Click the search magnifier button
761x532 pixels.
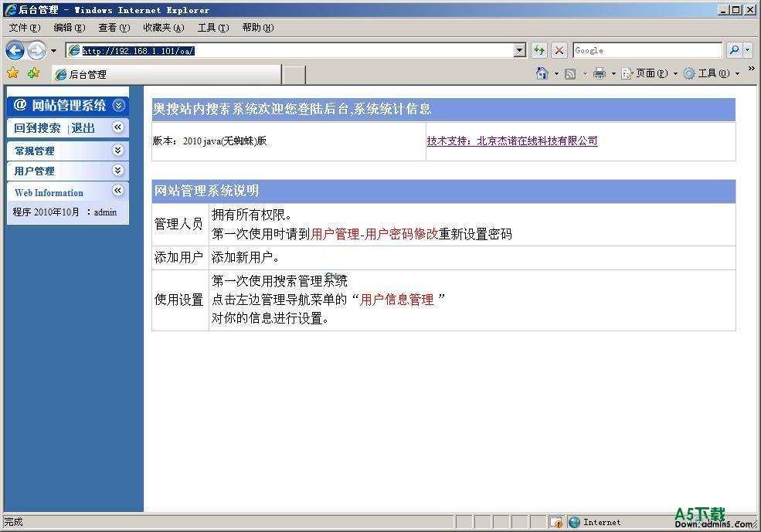coord(734,50)
